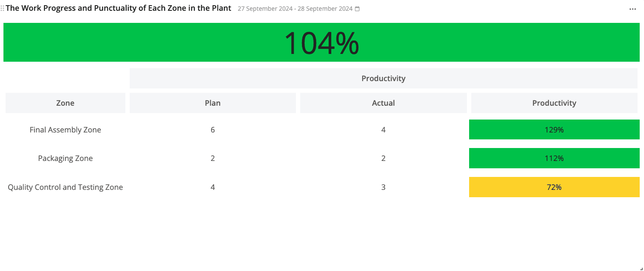Screen dimensions: 644x271
Task: Sort by the Actual column header
Action: [x=383, y=103]
